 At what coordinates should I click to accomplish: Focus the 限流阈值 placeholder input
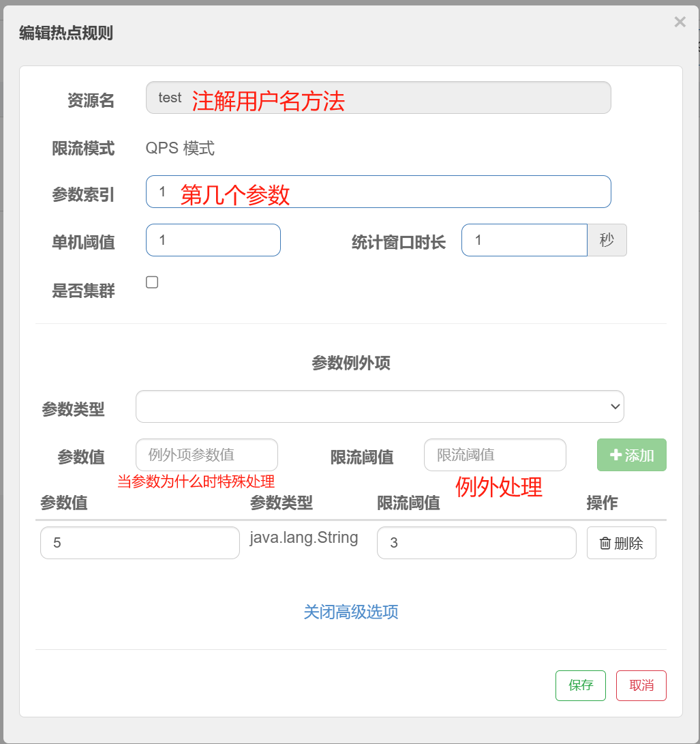pyautogui.click(x=495, y=455)
